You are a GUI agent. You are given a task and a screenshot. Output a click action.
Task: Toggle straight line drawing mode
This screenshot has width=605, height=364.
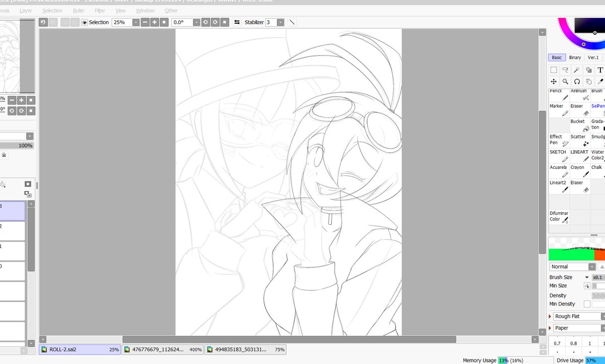tap(292, 22)
